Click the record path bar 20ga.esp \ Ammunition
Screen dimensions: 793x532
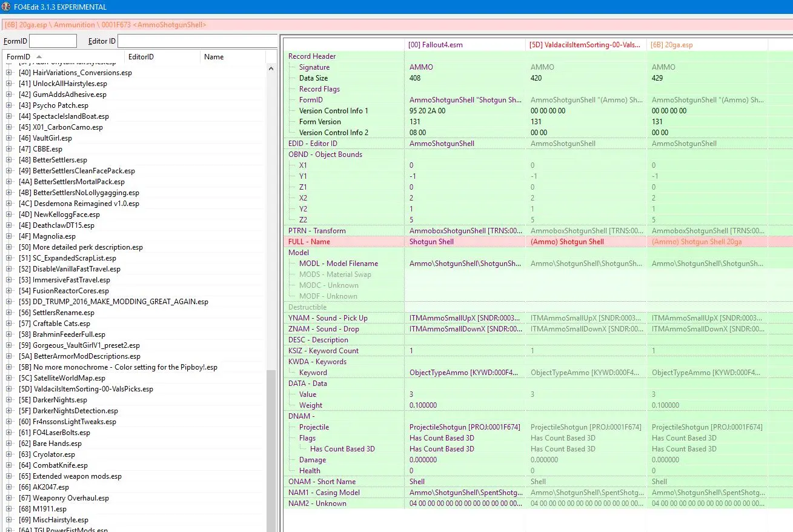click(396, 25)
